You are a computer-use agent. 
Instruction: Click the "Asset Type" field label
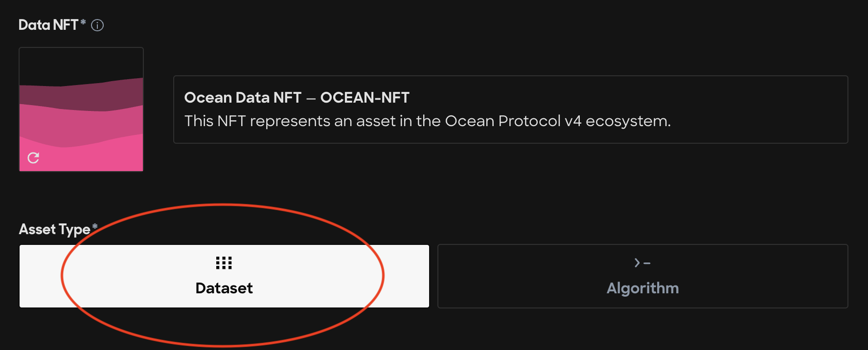point(55,229)
